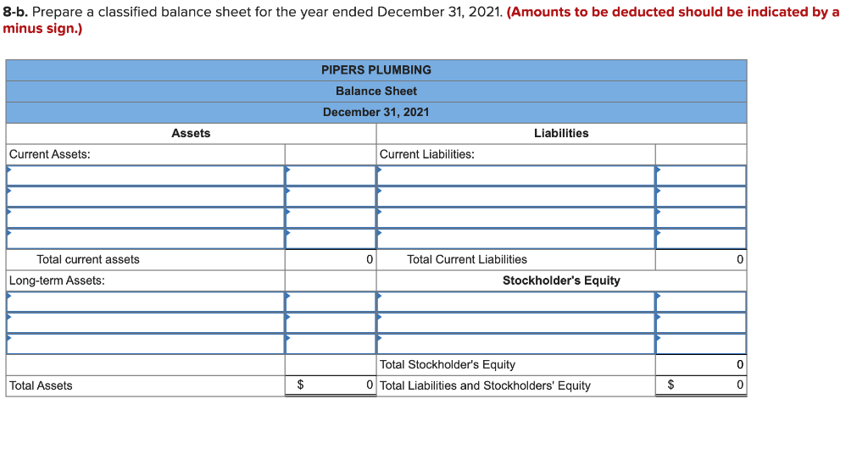Click second long-term asset amount field
Viewport: 868px width, 471px height.
pyautogui.click(x=331, y=323)
